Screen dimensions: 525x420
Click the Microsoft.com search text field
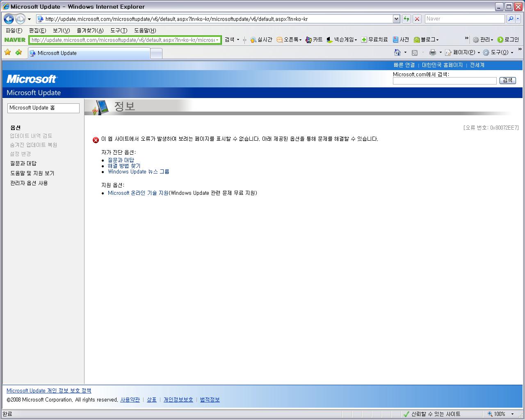[x=445, y=81]
